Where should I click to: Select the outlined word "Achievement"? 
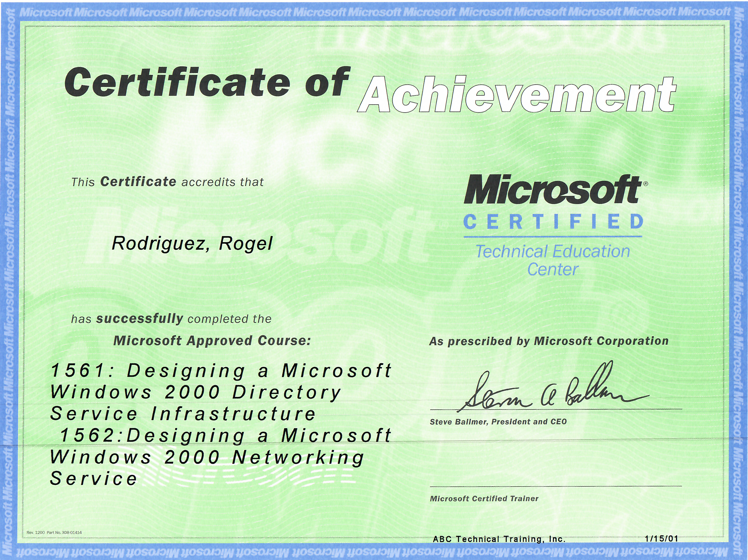(517, 94)
